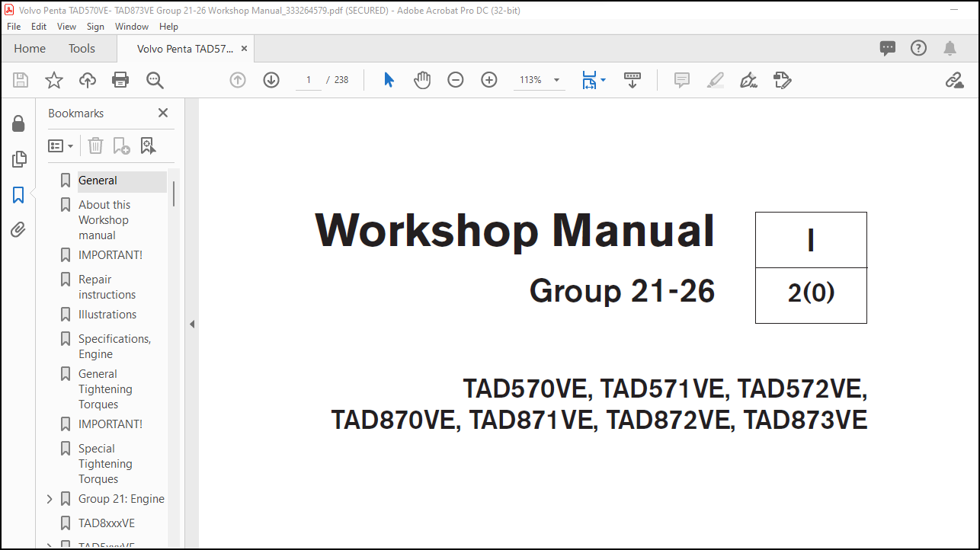980x550 pixels.
Task: Add a new bookmark icon
Action: [x=121, y=145]
